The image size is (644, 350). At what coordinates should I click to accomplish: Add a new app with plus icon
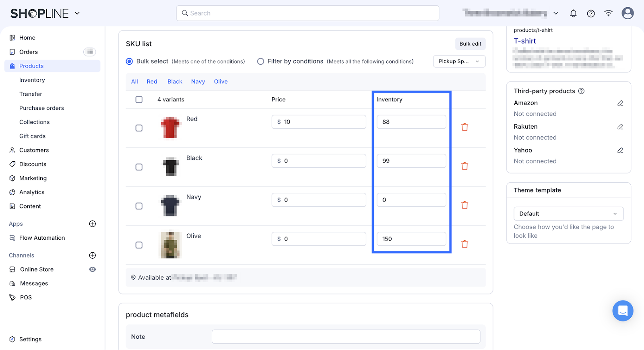tap(92, 224)
